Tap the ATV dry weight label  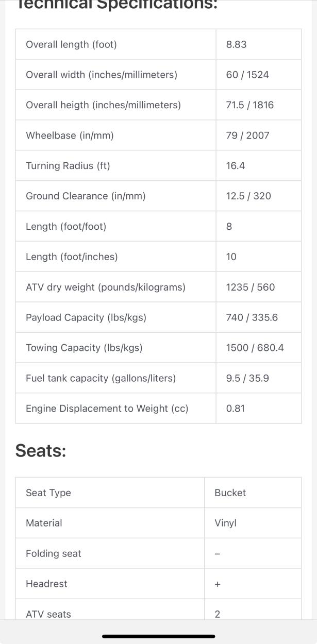(x=105, y=287)
